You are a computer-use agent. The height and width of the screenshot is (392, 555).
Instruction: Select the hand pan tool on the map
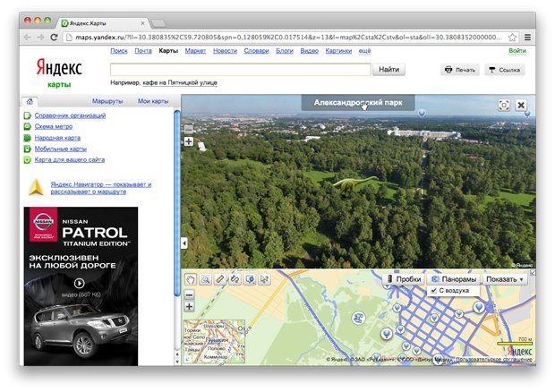(191, 279)
